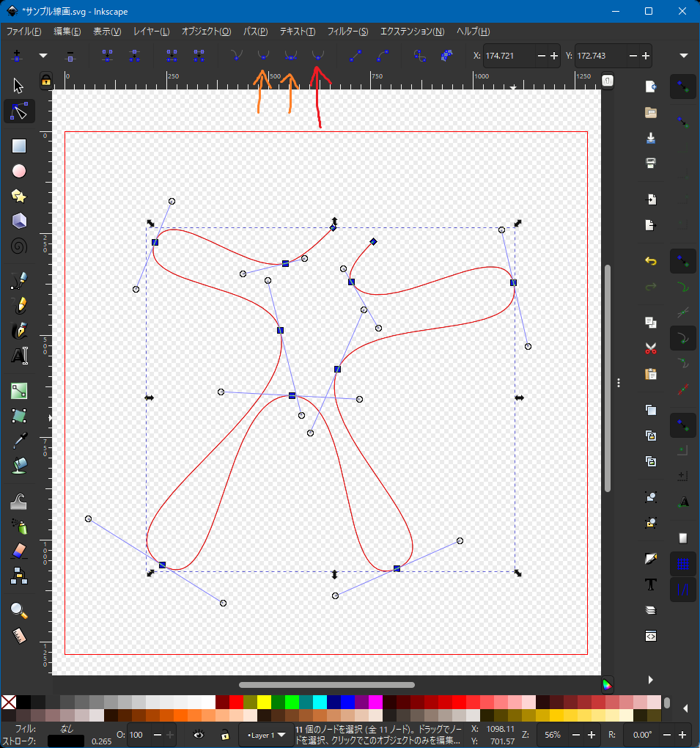Open the Layer 1 dropdown
The image size is (700, 748).
[x=265, y=735]
